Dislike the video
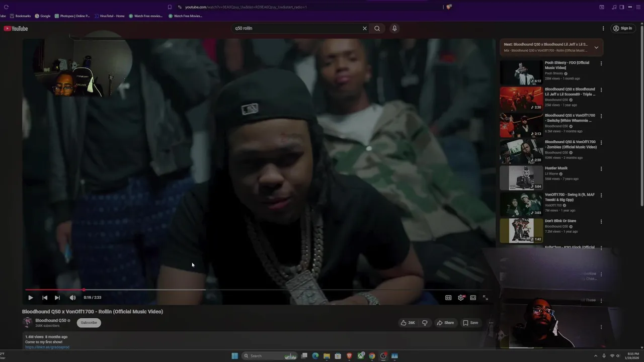Screen dimensions: 644x362 click(x=425, y=323)
